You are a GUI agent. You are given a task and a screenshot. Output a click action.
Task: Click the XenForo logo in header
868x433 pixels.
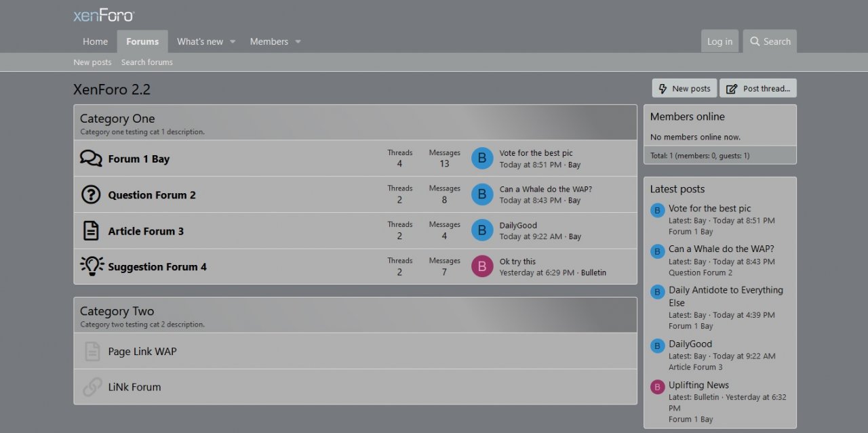coord(104,16)
